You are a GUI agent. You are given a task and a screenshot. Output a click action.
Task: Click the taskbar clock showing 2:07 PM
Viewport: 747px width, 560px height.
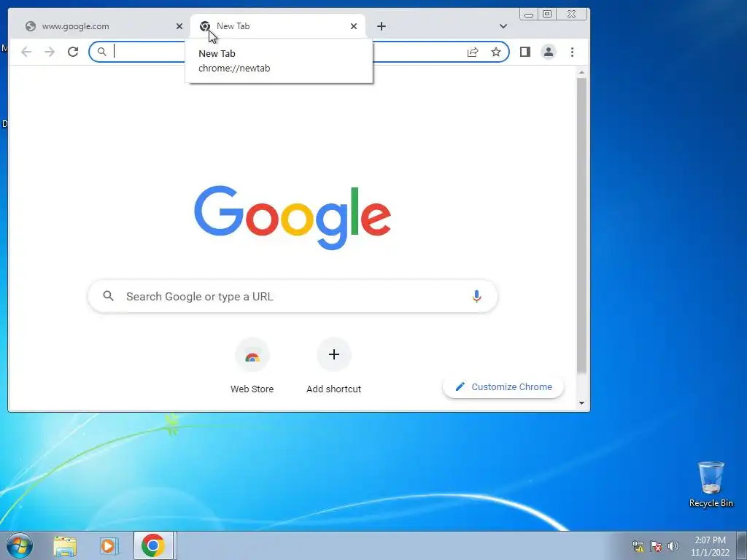click(710, 546)
